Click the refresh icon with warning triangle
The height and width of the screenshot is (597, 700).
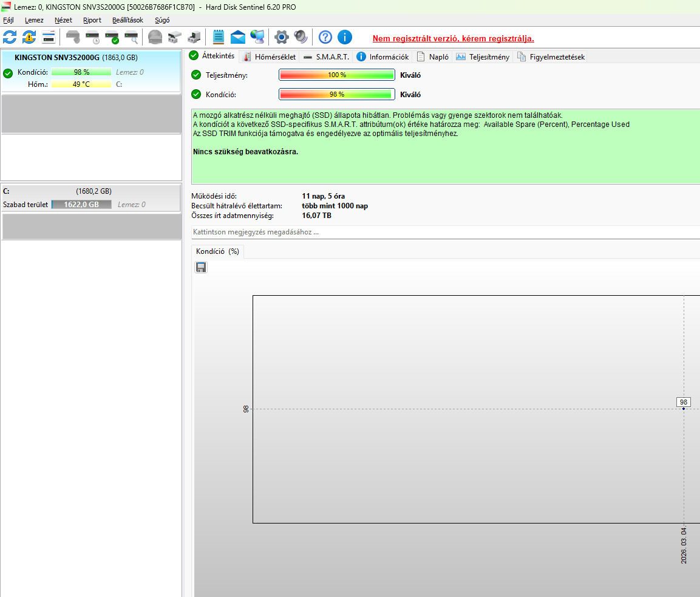(29, 37)
